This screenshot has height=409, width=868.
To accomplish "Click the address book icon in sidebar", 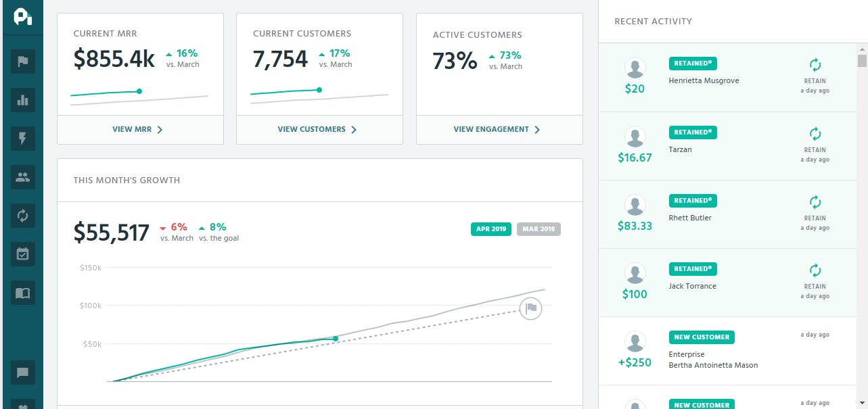I will pos(22,293).
